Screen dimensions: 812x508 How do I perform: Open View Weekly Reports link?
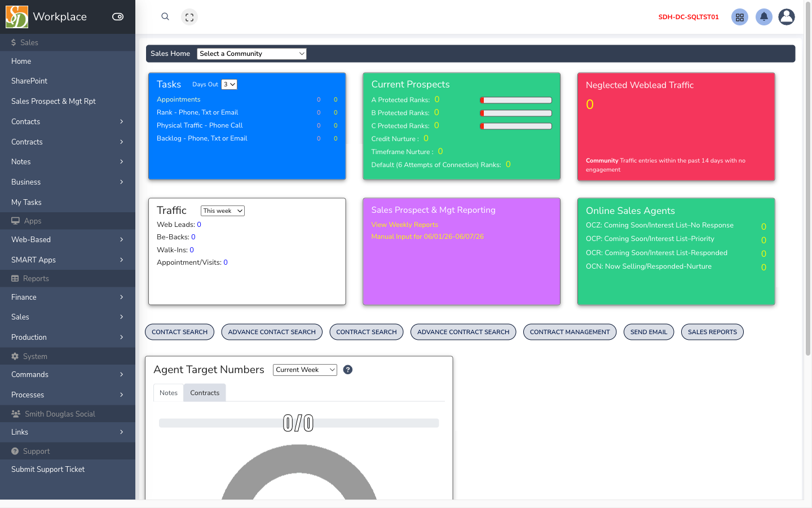pos(404,225)
